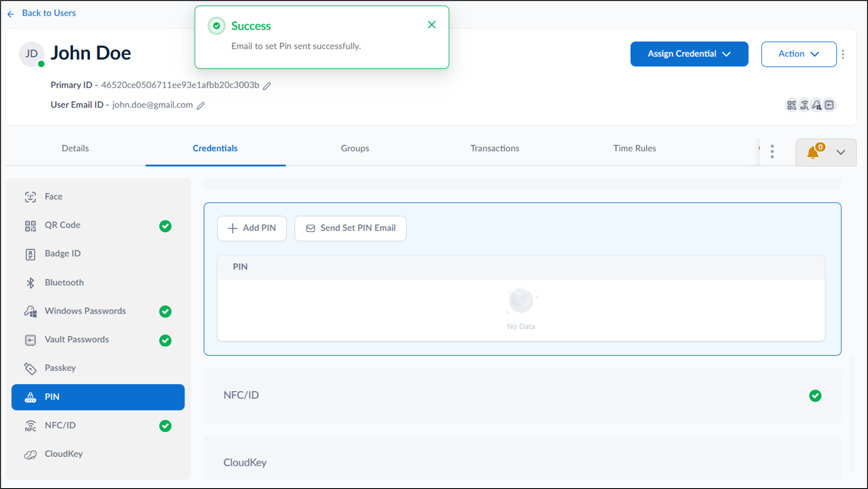Edit the User Email ID pencil icon
The image size is (868, 489).
tap(201, 106)
